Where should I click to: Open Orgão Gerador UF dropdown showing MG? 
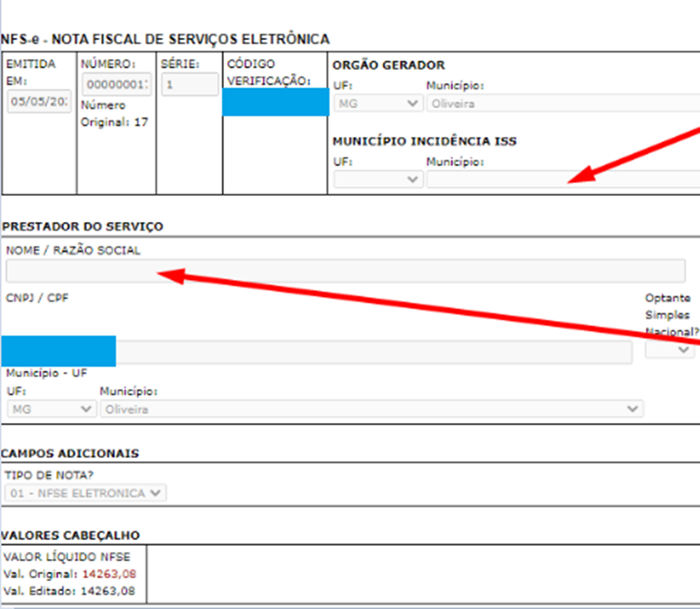[378, 103]
